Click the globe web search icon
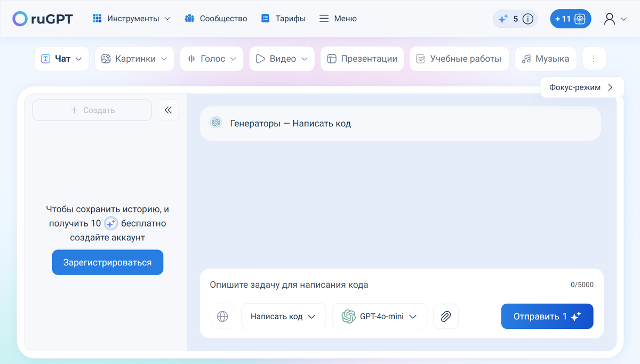The height and width of the screenshot is (364, 640). click(222, 317)
